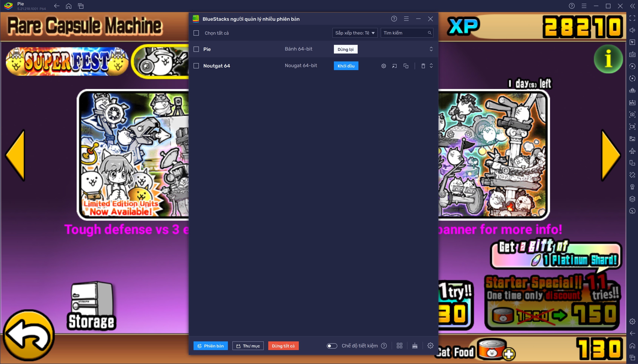Screen dimensions: 638x364
Task: Open hamburger menu in the Pie window title bar
Action: pyautogui.click(x=584, y=6)
